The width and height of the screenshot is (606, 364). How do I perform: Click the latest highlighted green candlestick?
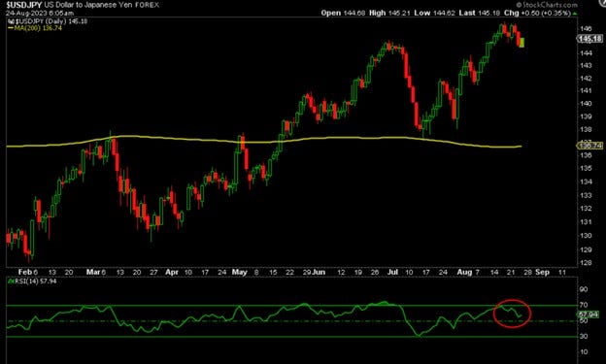click(x=522, y=42)
